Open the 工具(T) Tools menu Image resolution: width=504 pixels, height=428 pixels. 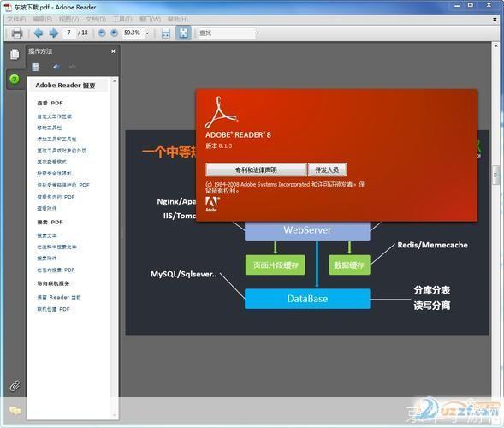pos(122,20)
